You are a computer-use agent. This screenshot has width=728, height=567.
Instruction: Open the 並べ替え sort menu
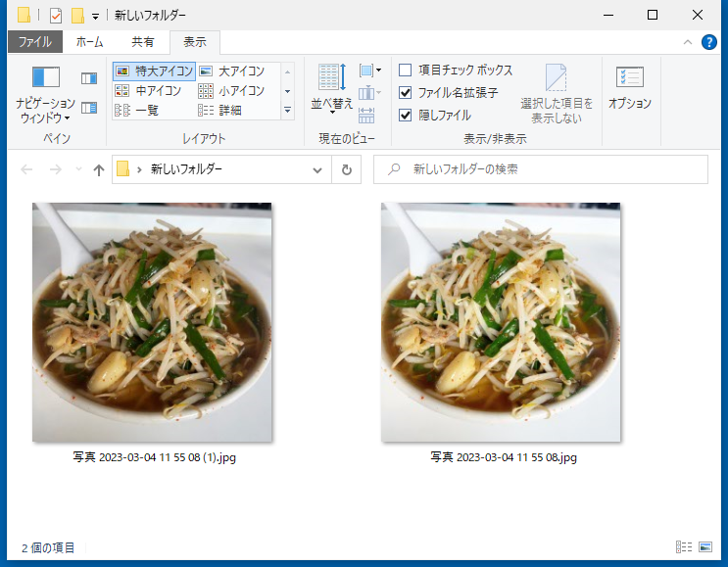[332, 89]
